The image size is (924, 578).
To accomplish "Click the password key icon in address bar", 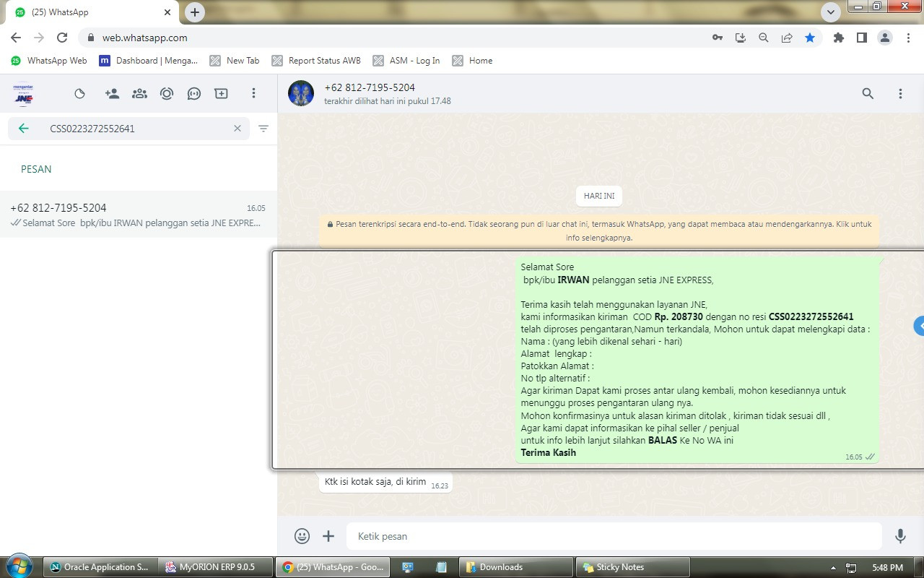I will click(x=718, y=38).
